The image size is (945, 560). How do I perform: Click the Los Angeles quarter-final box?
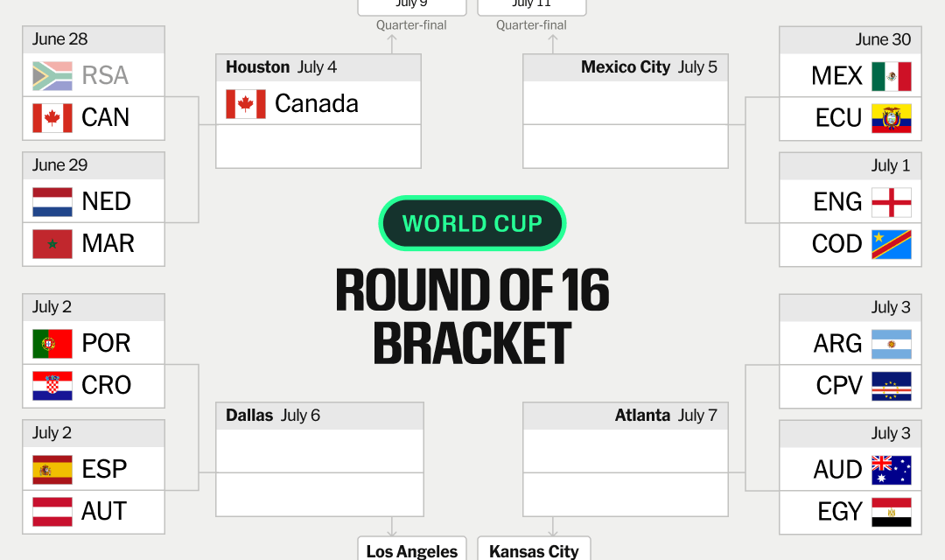(x=412, y=549)
